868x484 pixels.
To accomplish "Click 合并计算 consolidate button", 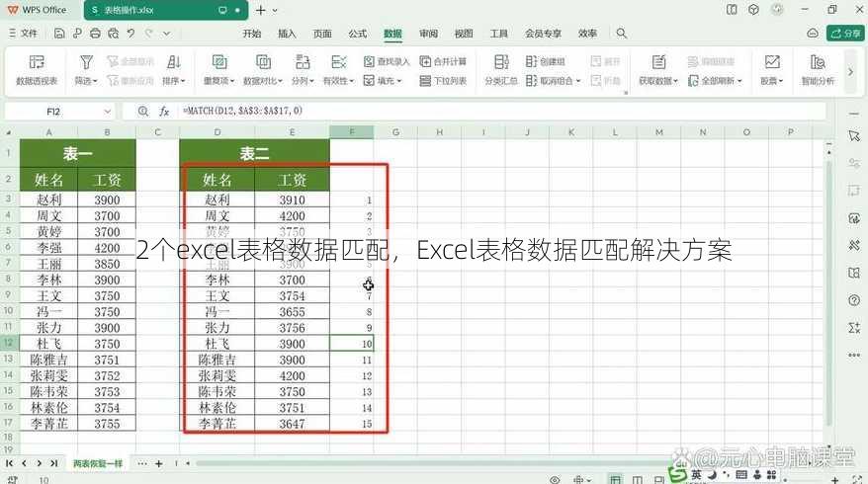I will coord(443,61).
